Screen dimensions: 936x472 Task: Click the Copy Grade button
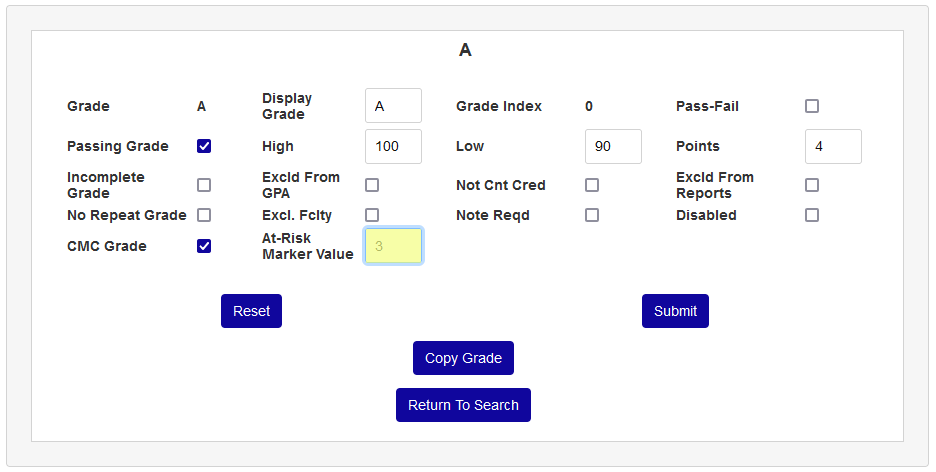463,358
